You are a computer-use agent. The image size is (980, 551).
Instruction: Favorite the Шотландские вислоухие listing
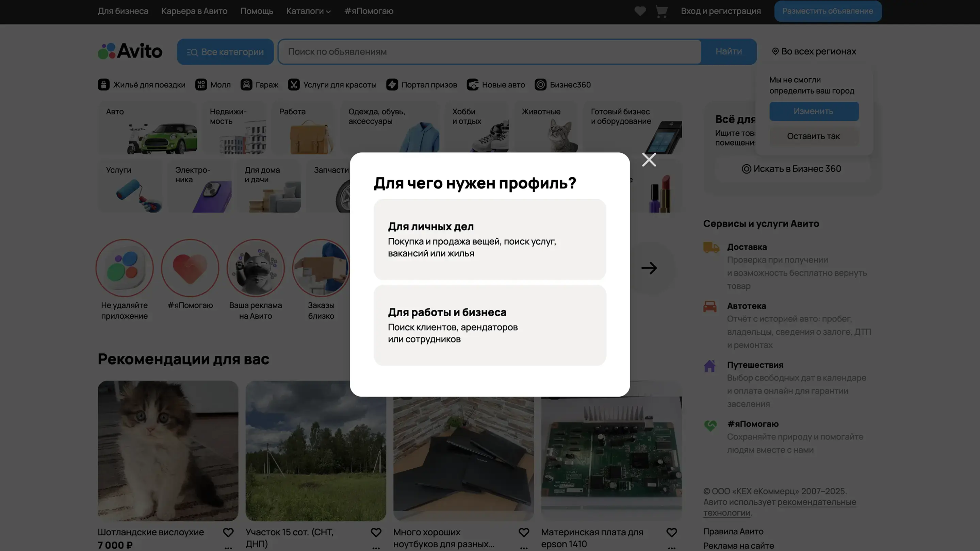228,532
